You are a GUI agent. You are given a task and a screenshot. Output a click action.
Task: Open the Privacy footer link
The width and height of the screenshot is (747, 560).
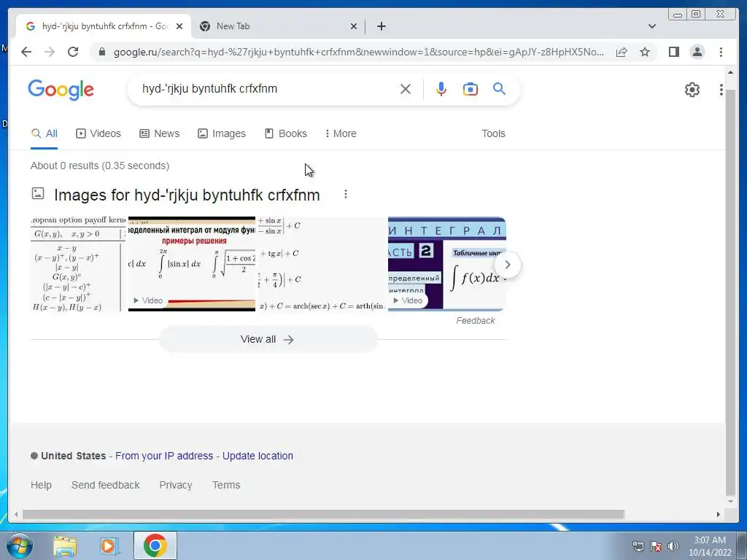tap(175, 485)
